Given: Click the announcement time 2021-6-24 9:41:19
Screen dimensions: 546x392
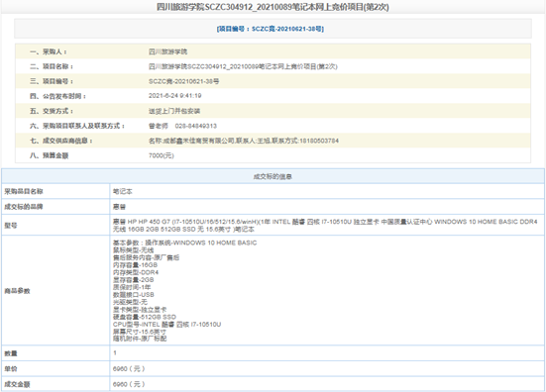Looking at the screenshot, I should click(x=174, y=96).
